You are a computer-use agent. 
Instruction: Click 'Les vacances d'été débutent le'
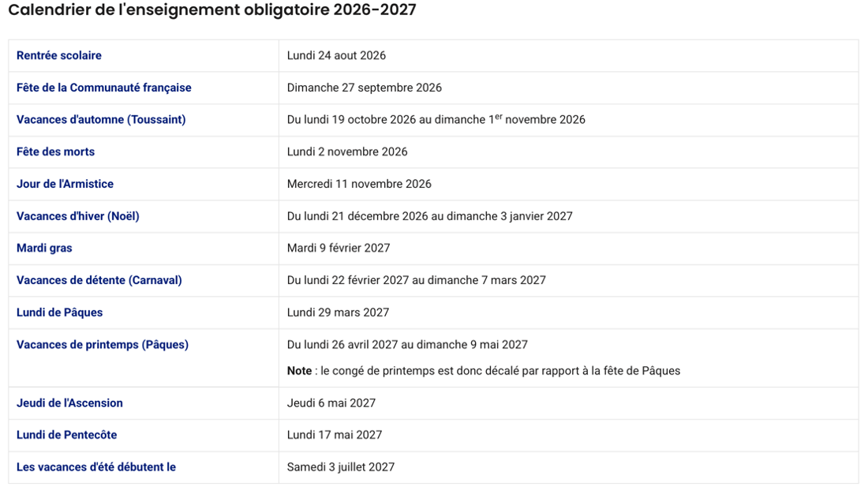pyautogui.click(x=95, y=467)
